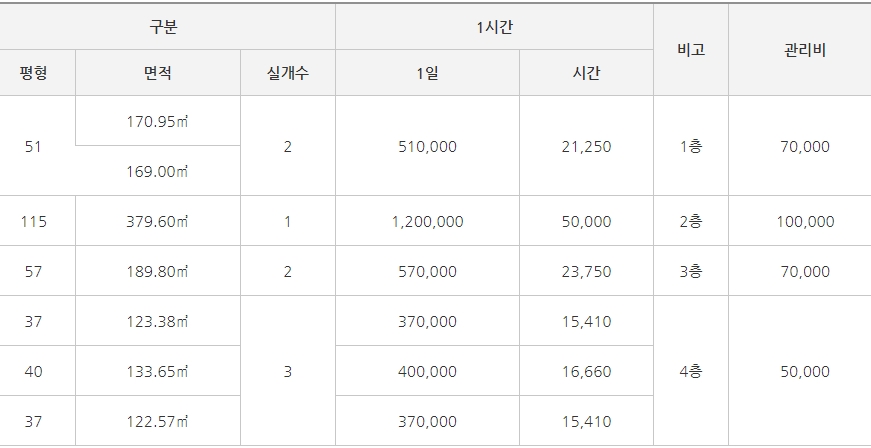Image resolution: width=871 pixels, height=448 pixels.
Task: Select the 379.60㎡ area cell
Action: coord(158,221)
